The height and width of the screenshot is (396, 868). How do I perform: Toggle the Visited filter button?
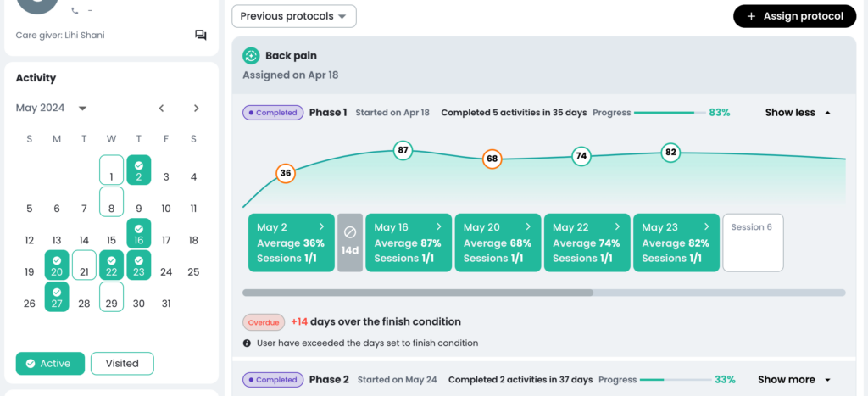(122, 364)
